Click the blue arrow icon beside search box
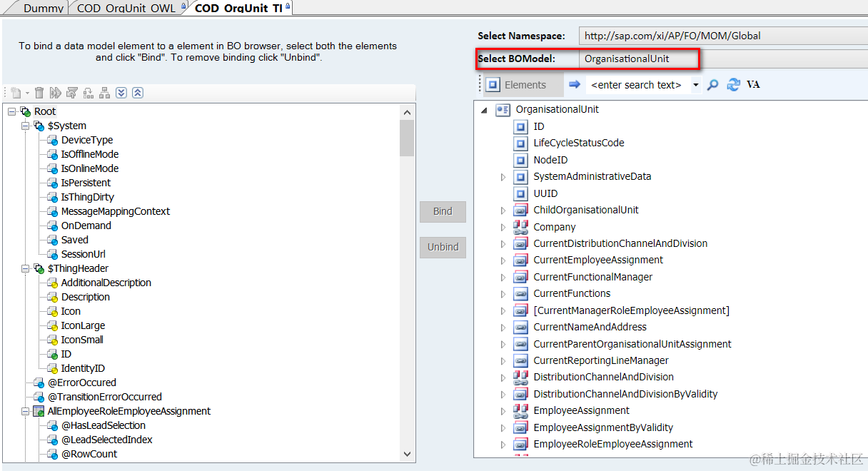This screenshot has height=471, width=868. 575,85
